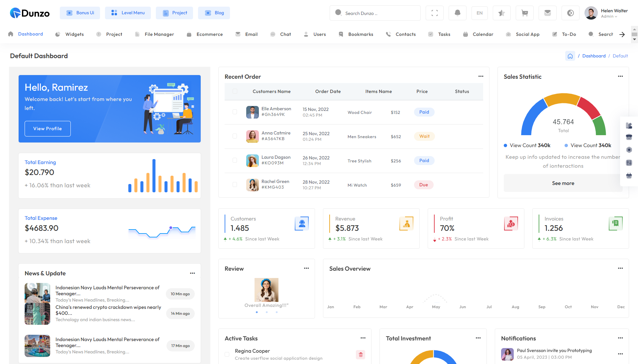Click the fullscreen toggle icon
Image resolution: width=638 pixels, height=364 pixels.
pos(434,13)
